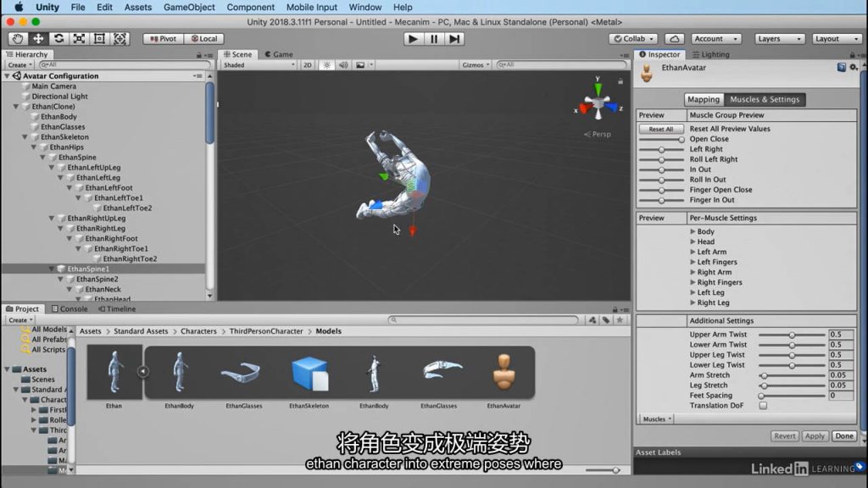Select the EthanSkeleton asset thumbnail
This screenshot has height=488, width=868.
(x=309, y=374)
